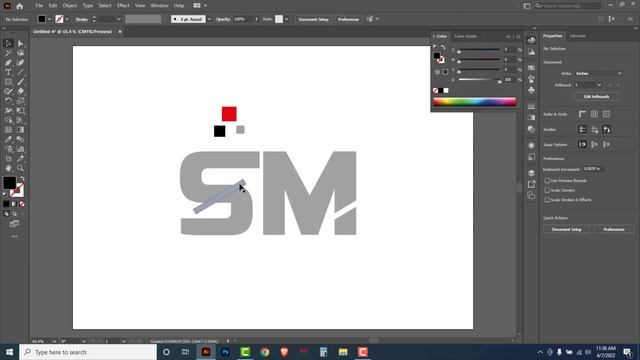Toggle Lock Guides button in Properties
Image resolution: width=640 pixels, height=360 pixels.
pos(594,129)
